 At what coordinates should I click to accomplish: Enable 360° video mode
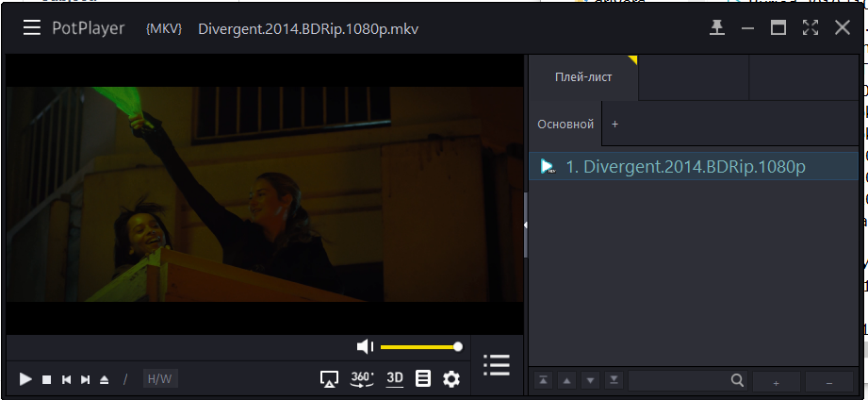point(362,379)
